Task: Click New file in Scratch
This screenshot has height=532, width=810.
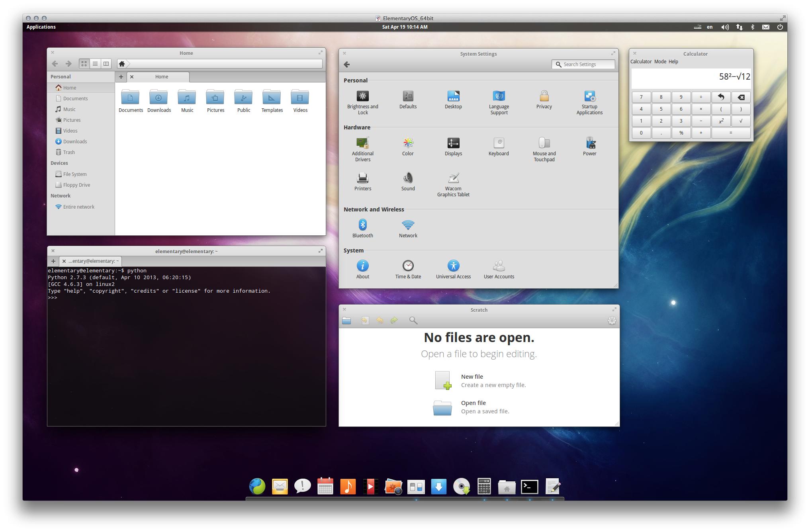Action: point(480,380)
